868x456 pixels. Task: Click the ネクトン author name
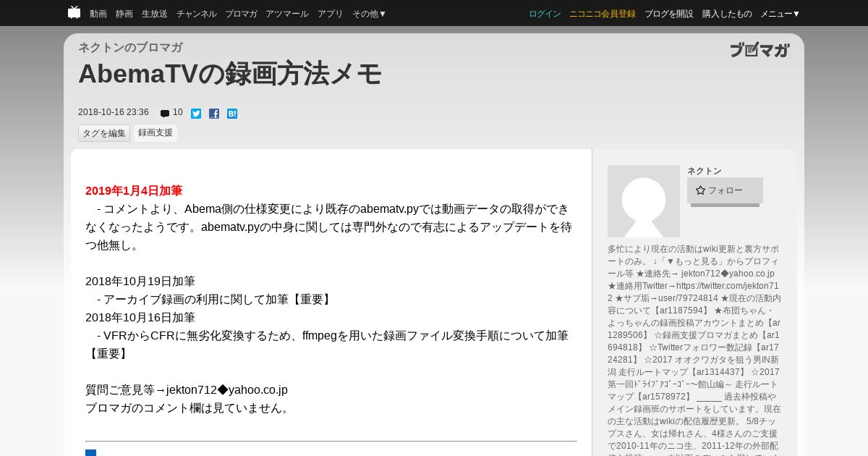pyautogui.click(x=705, y=171)
